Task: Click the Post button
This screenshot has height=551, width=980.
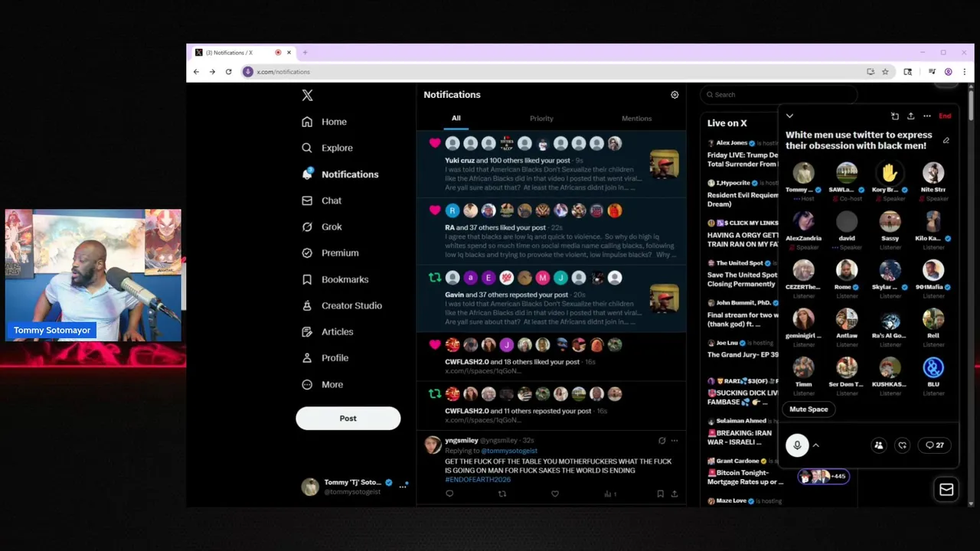Action: pos(348,419)
